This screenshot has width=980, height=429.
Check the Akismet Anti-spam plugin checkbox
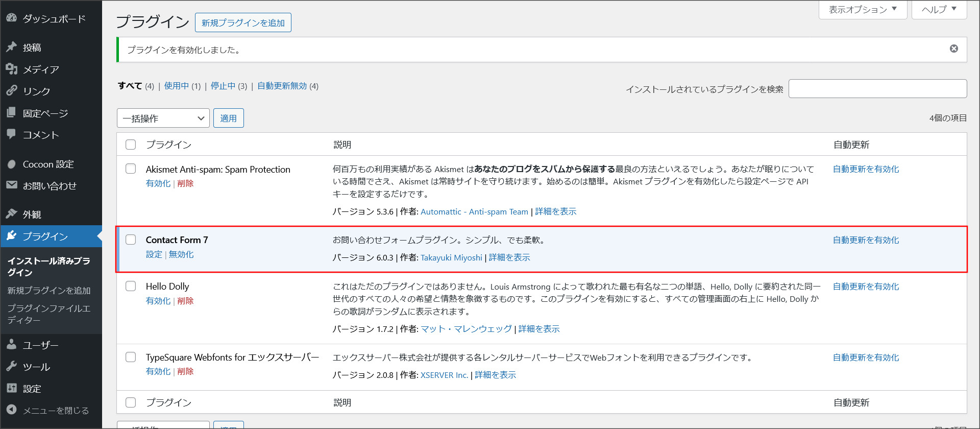(x=131, y=169)
